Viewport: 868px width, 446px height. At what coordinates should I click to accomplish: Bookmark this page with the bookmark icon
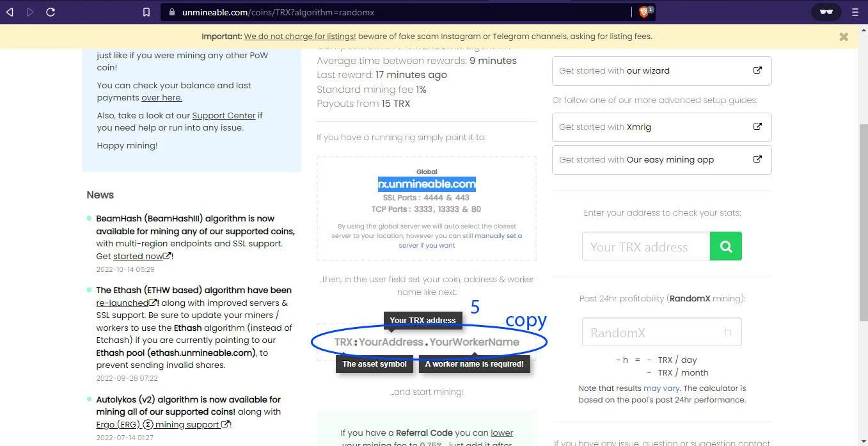146,12
